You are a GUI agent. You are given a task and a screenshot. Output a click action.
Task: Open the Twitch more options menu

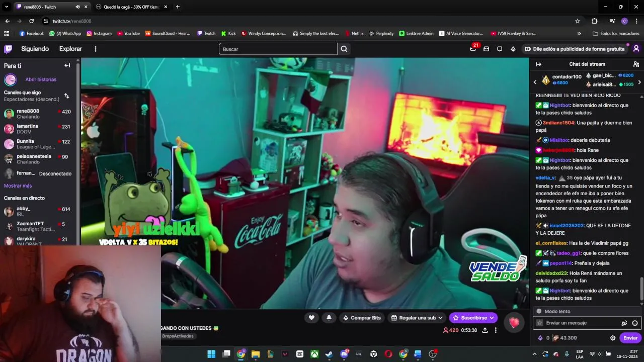(95, 49)
